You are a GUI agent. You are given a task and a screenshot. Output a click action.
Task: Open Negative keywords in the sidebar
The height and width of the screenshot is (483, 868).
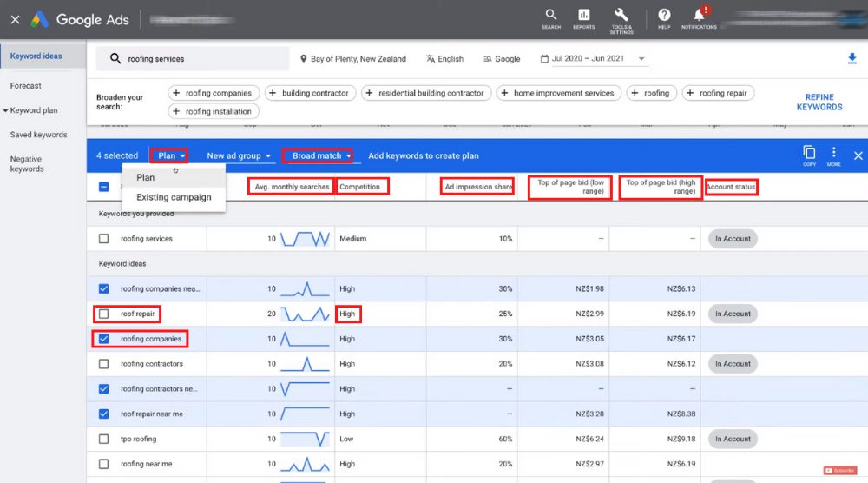click(x=27, y=164)
